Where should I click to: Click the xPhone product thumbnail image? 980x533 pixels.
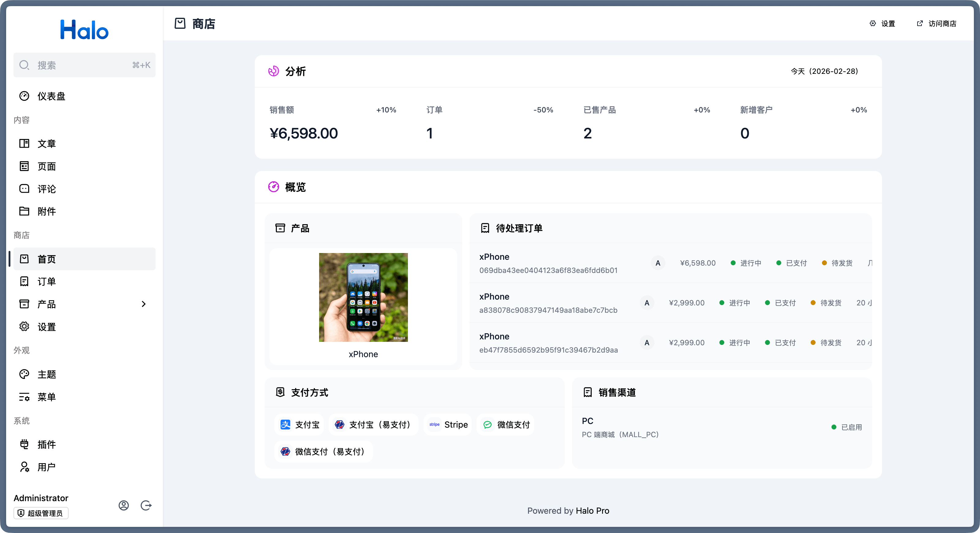point(363,297)
